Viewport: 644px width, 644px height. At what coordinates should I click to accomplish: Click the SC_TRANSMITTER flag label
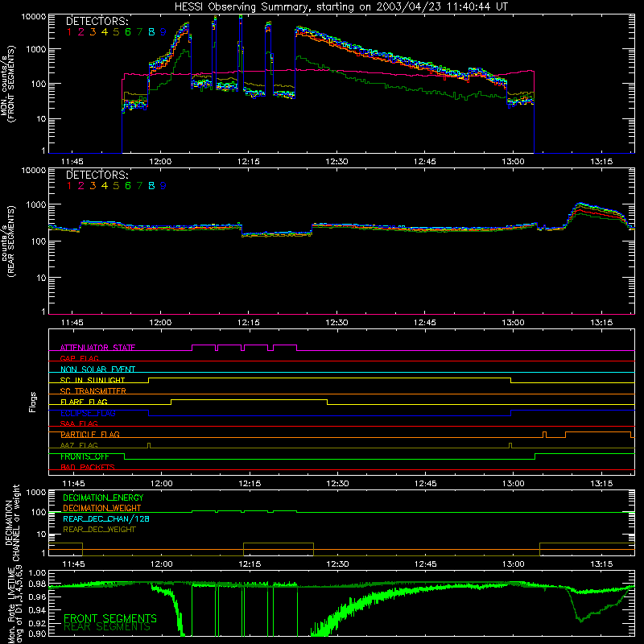pyautogui.click(x=93, y=391)
